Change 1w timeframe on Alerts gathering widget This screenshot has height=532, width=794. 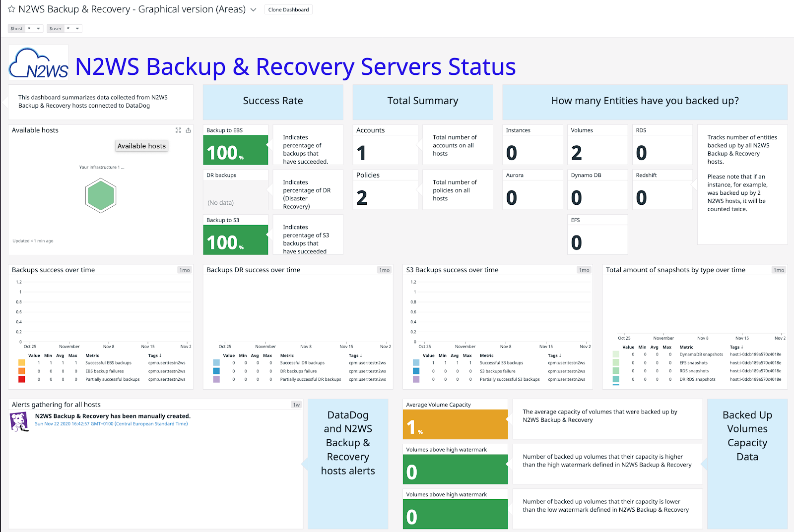pos(296,405)
